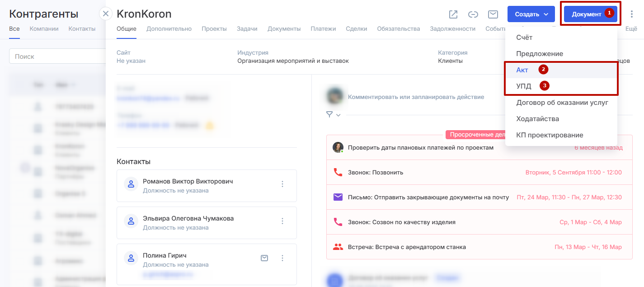
Task: Click the filter funnel icon in feed
Action: (329, 115)
